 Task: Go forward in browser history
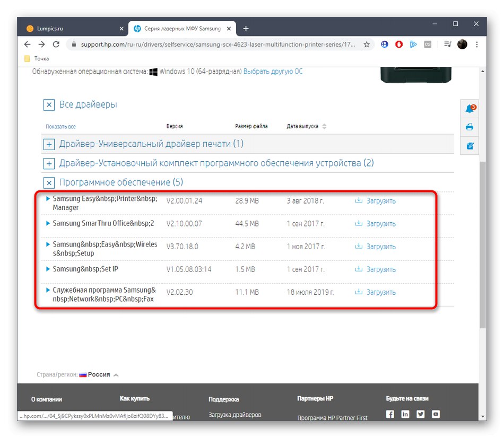(42, 45)
